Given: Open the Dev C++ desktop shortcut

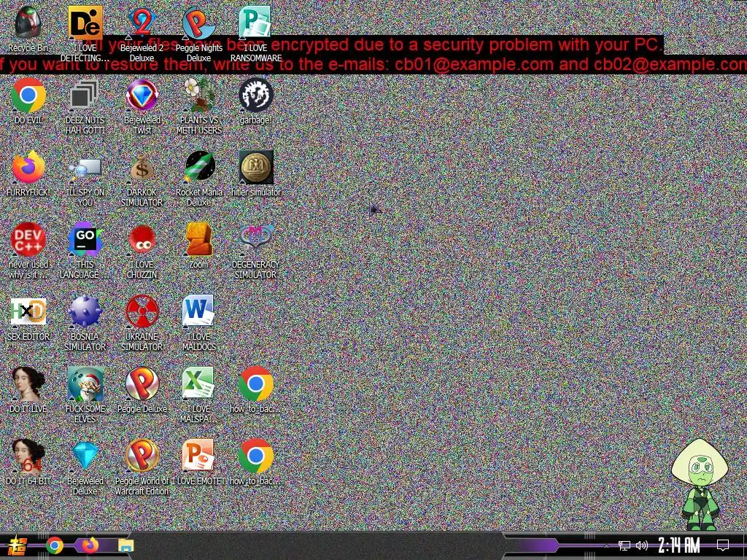Looking at the screenshot, I should pyautogui.click(x=28, y=239).
